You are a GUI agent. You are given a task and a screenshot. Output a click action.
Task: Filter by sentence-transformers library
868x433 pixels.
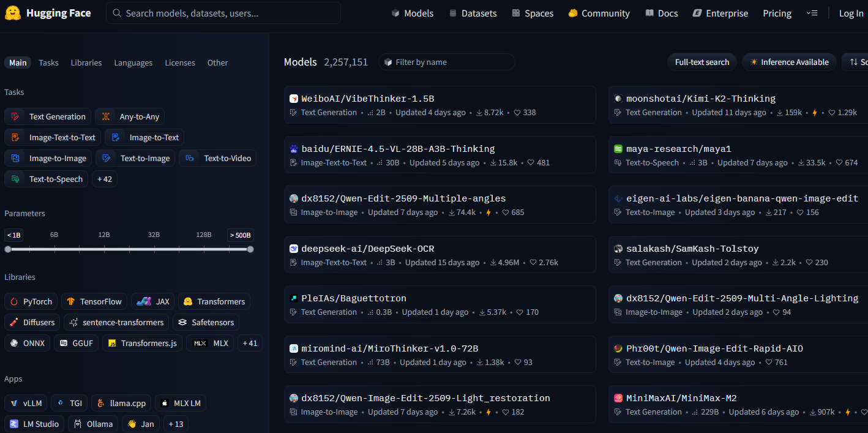pyautogui.click(x=117, y=322)
